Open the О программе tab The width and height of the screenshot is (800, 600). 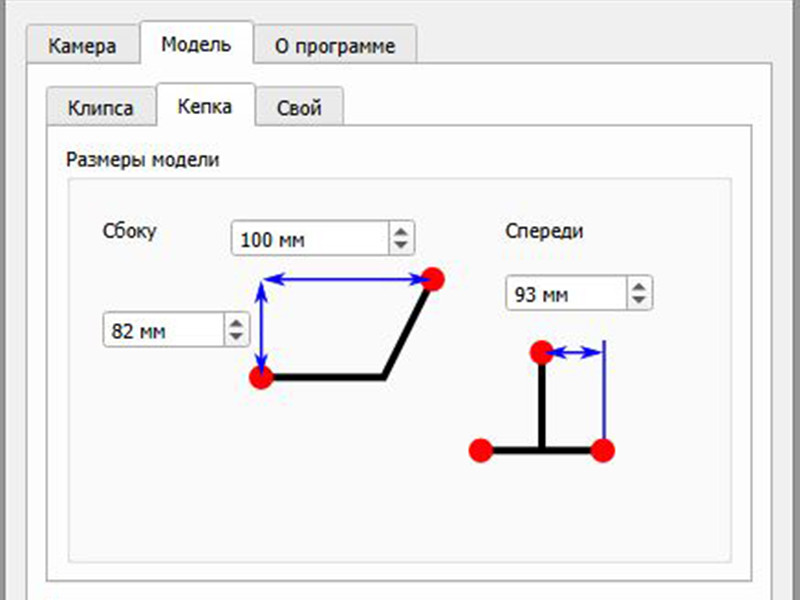(334, 46)
